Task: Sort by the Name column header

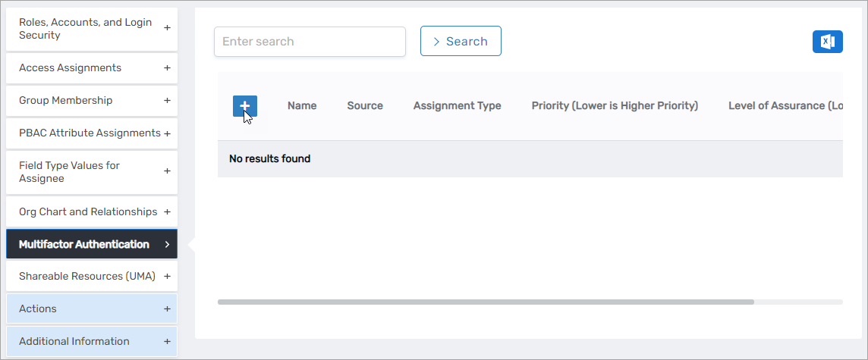Action: pos(302,106)
